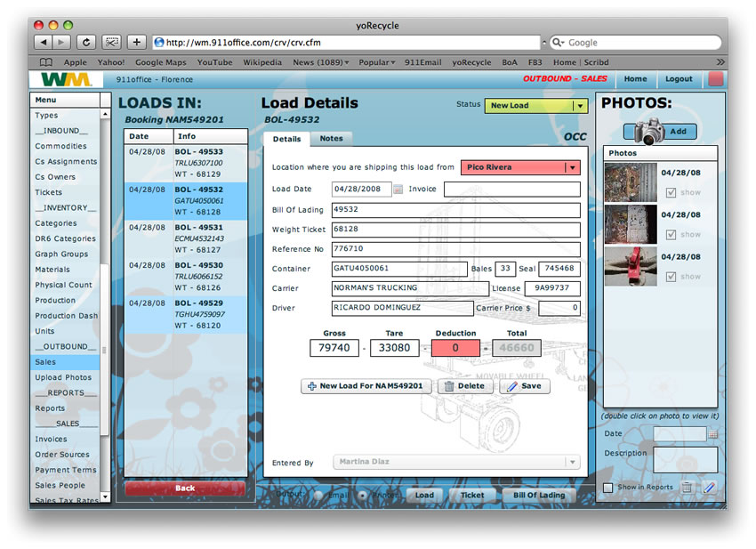756x549 pixels.
Task: Click New Load For NAM549201 button
Action: coord(366,386)
